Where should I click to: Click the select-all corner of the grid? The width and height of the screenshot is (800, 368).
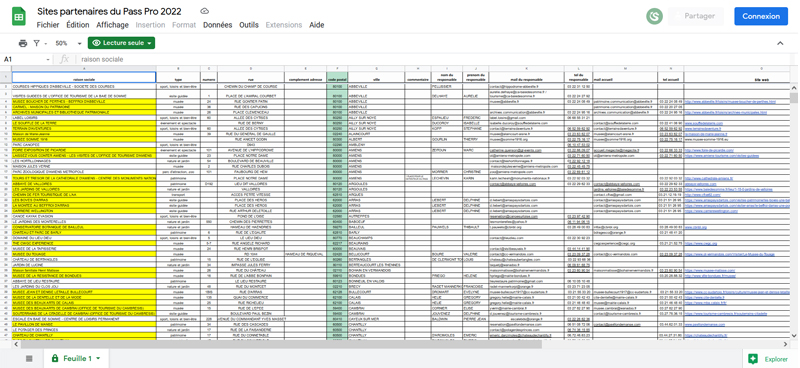pyautogui.click(x=6, y=68)
